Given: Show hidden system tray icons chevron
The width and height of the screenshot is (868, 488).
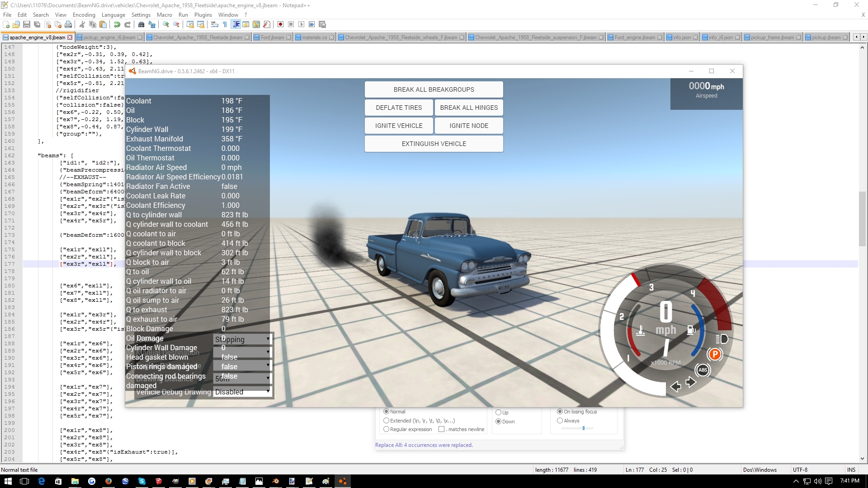Looking at the screenshot, I should (796, 481).
